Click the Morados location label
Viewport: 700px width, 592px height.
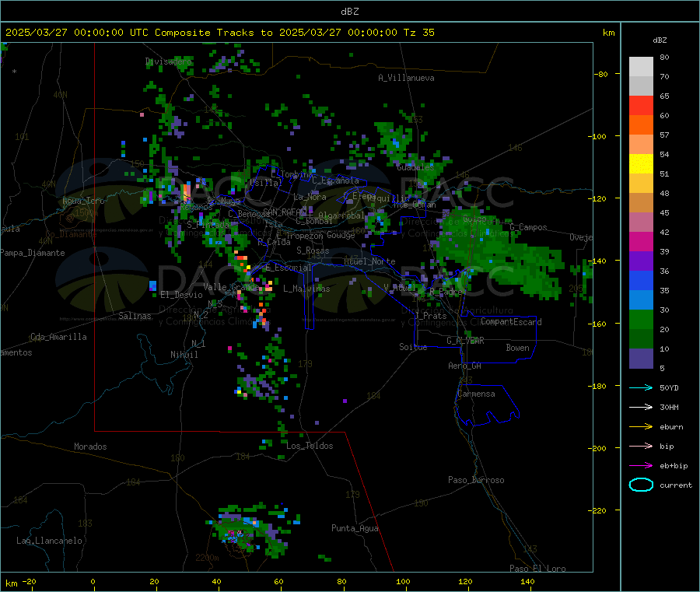[x=91, y=447]
